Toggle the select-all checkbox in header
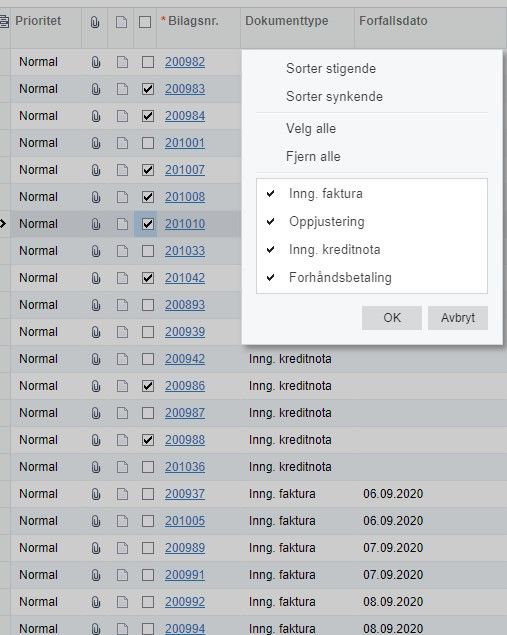507x635 pixels. [145, 22]
